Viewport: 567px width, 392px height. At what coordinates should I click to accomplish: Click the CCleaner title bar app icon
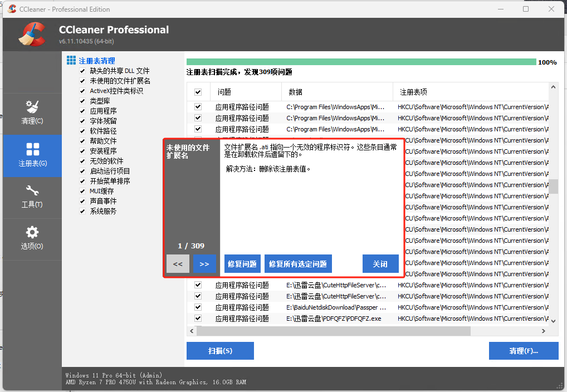12,9
